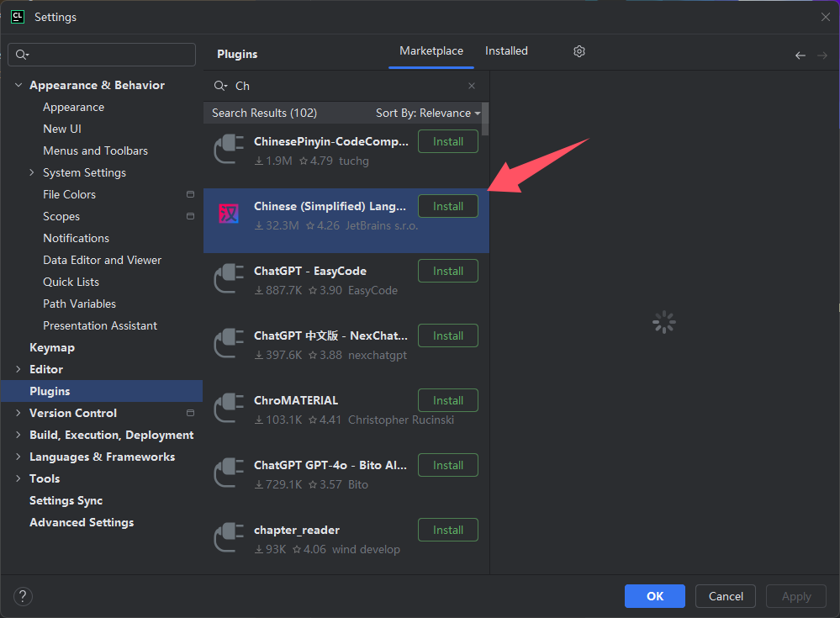
Task: Open Menus and Toolbars page
Action: 95,151
